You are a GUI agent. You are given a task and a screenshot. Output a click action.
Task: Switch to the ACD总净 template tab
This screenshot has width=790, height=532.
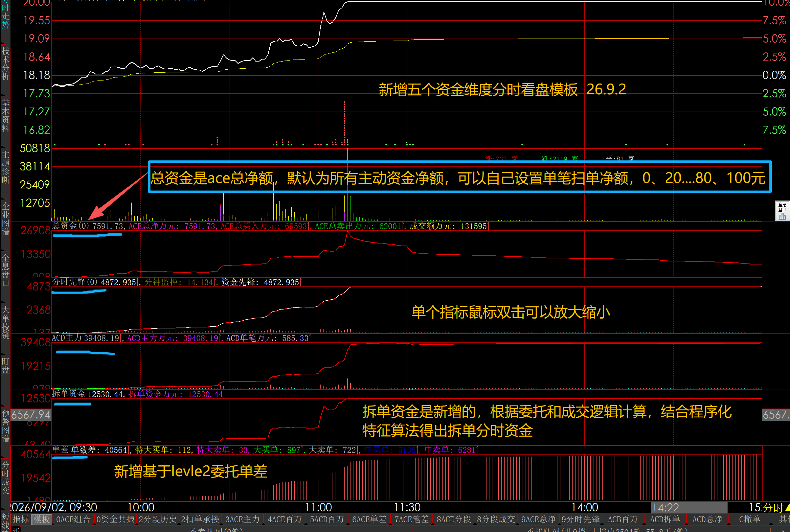pos(707,519)
